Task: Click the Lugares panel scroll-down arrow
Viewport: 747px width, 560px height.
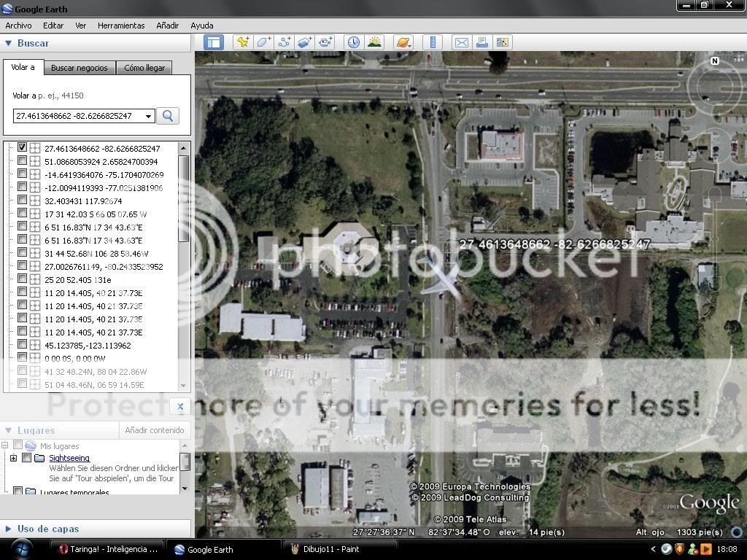Action: pyautogui.click(x=185, y=488)
